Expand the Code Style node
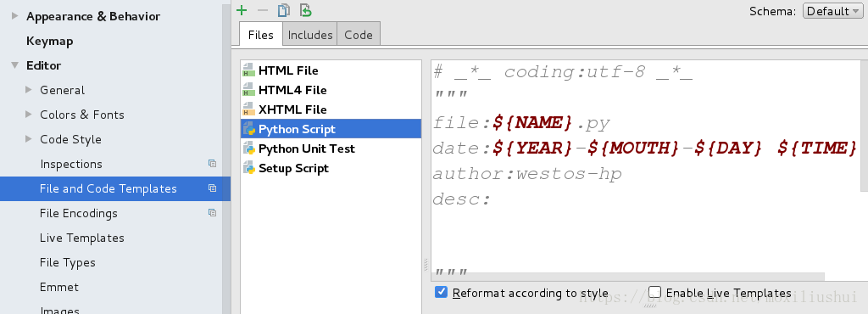The width and height of the screenshot is (868, 314). coord(29,139)
